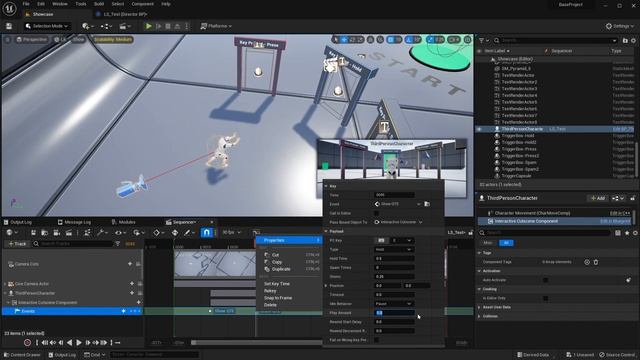Select Properties in the context menu
This screenshot has width=640, height=360.
[x=289, y=240]
